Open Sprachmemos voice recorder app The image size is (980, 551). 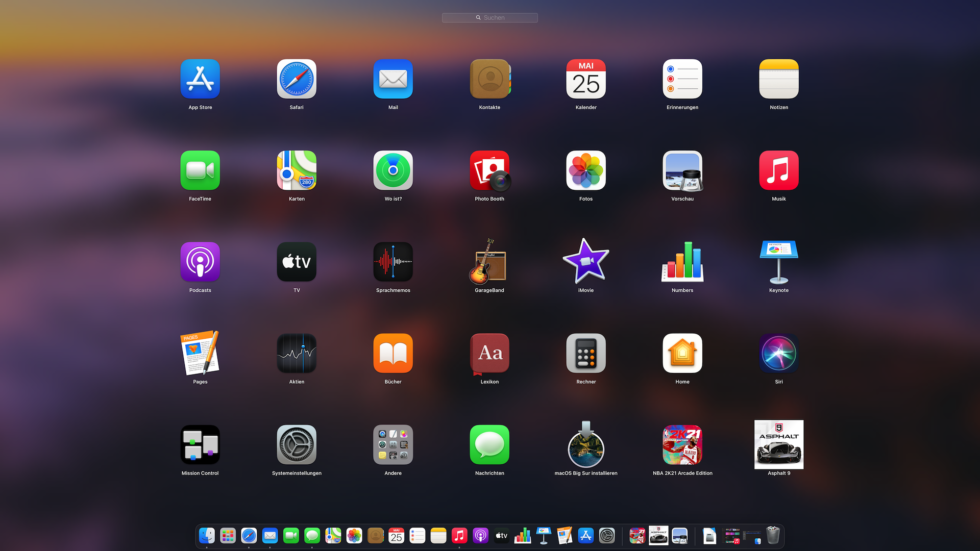point(393,262)
